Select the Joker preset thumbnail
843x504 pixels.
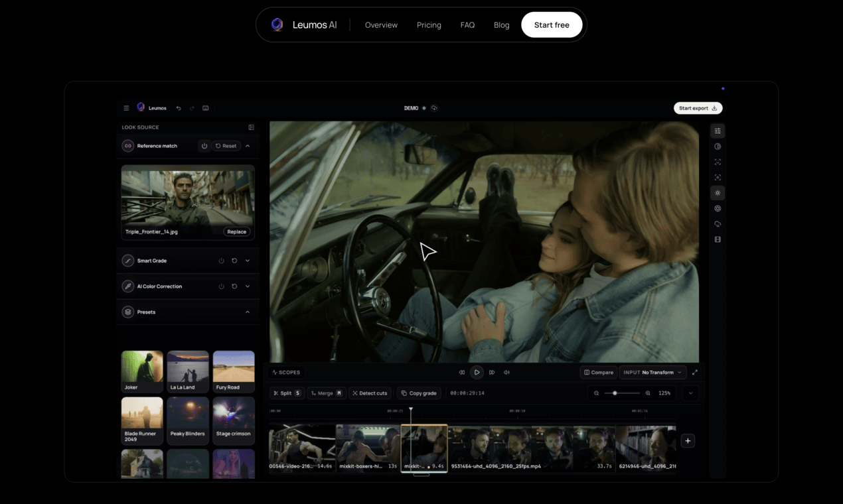pyautogui.click(x=142, y=371)
